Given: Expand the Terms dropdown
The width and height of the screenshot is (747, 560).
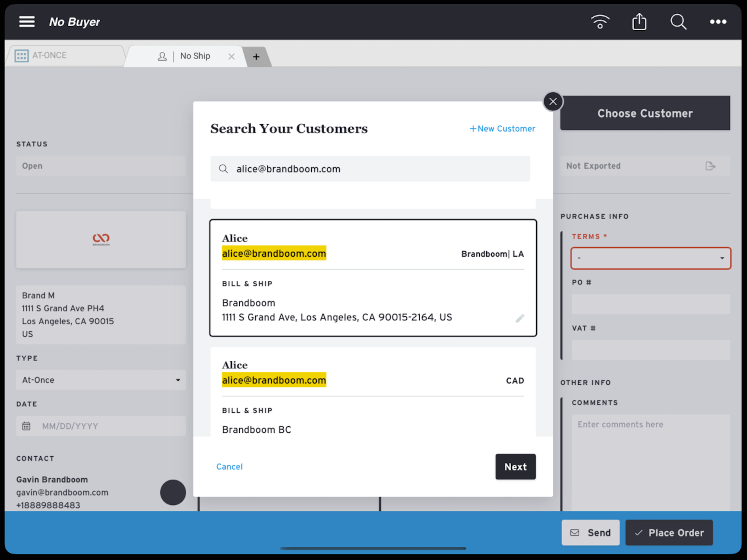Looking at the screenshot, I should pos(650,258).
